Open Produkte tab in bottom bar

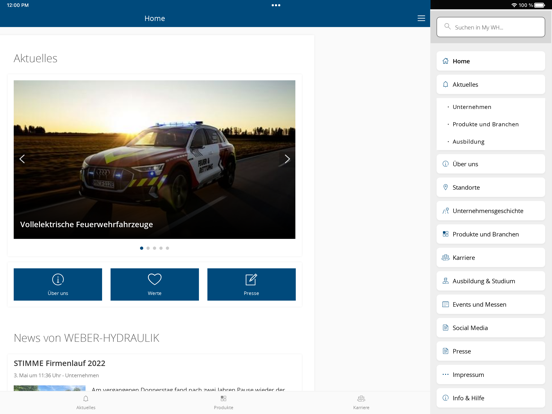(x=223, y=402)
